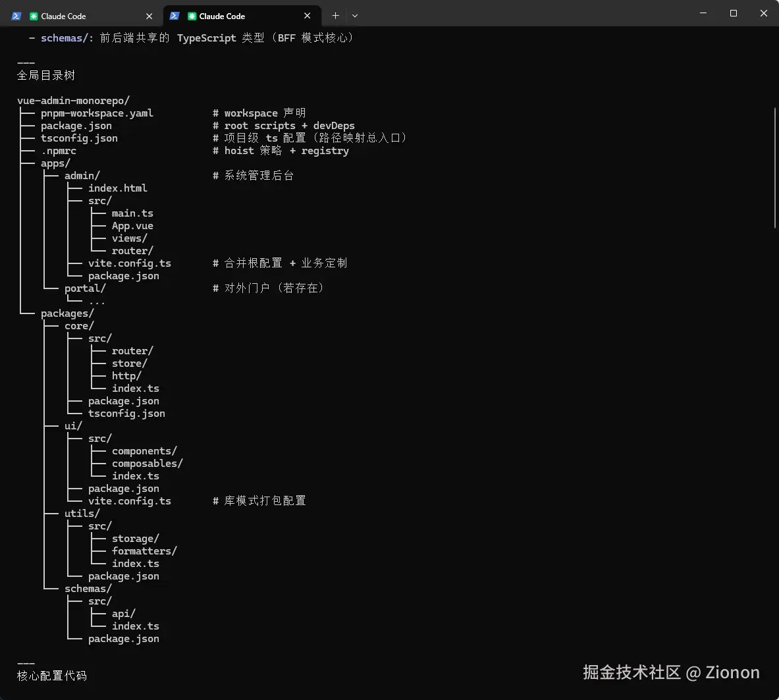Click the 'apps/' directory line
The image size is (779, 700).
[x=55, y=163]
